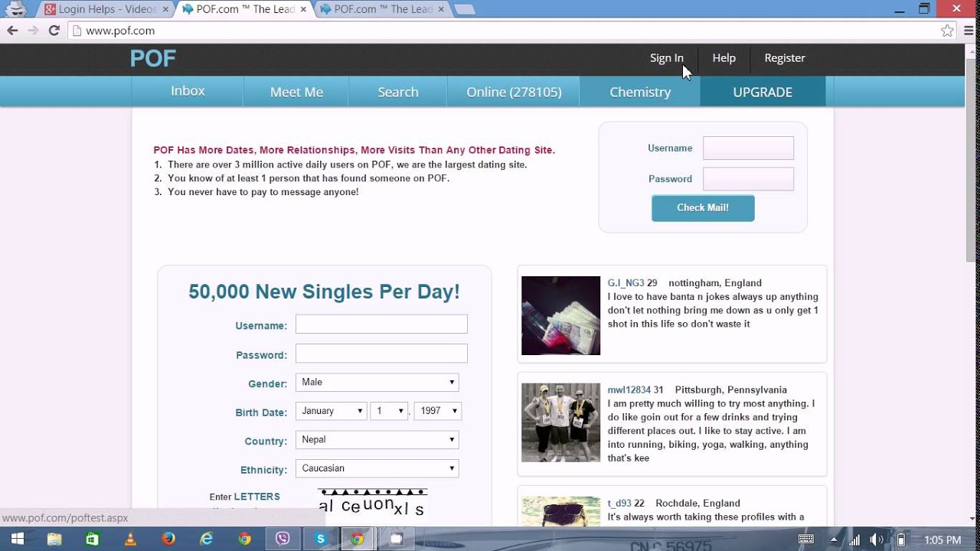Open the Help link
This screenshot has width=980, height=551.
coord(724,58)
